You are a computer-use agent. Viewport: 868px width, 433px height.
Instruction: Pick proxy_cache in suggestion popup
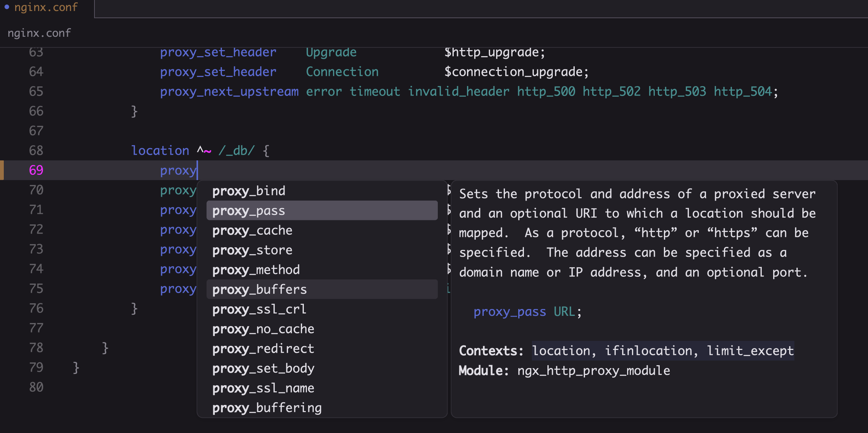(252, 230)
